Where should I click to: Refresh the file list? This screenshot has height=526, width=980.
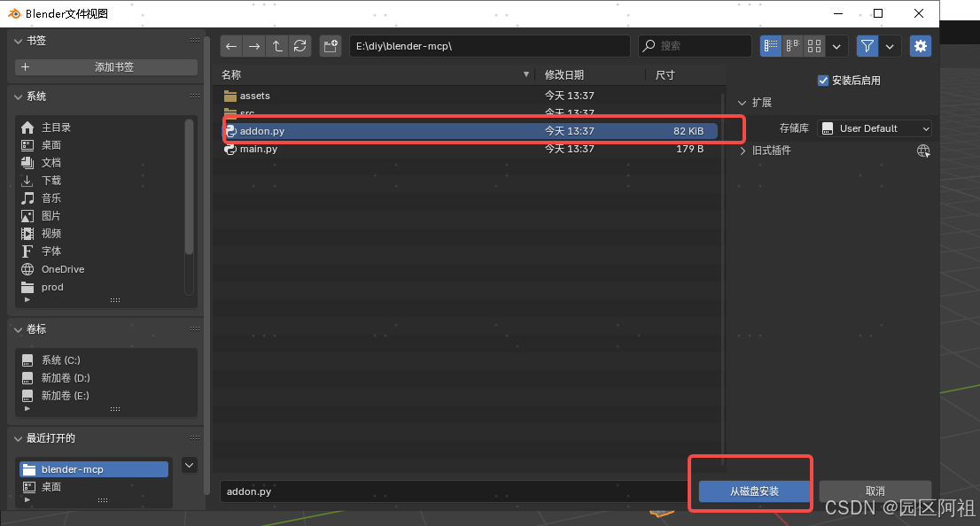[300, 46]
